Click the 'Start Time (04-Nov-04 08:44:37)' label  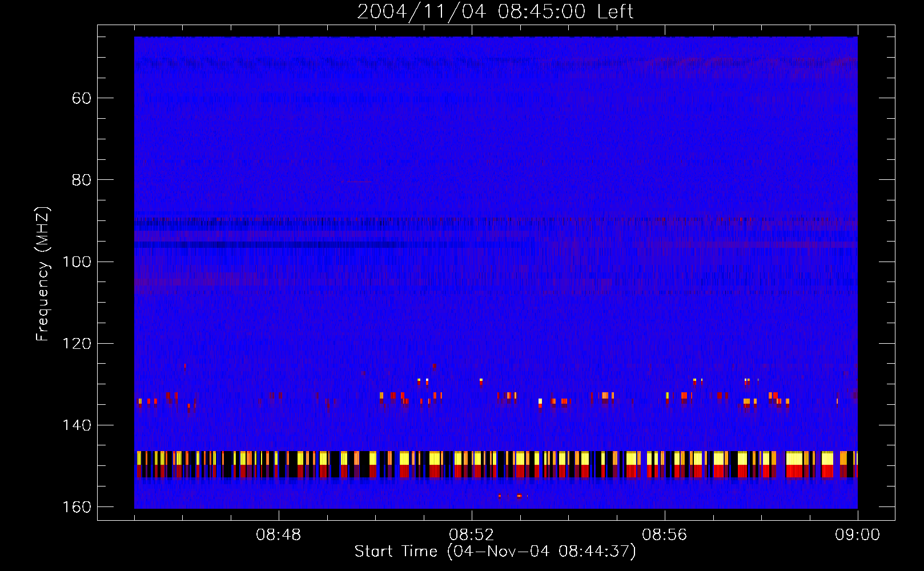click(495, 552)
